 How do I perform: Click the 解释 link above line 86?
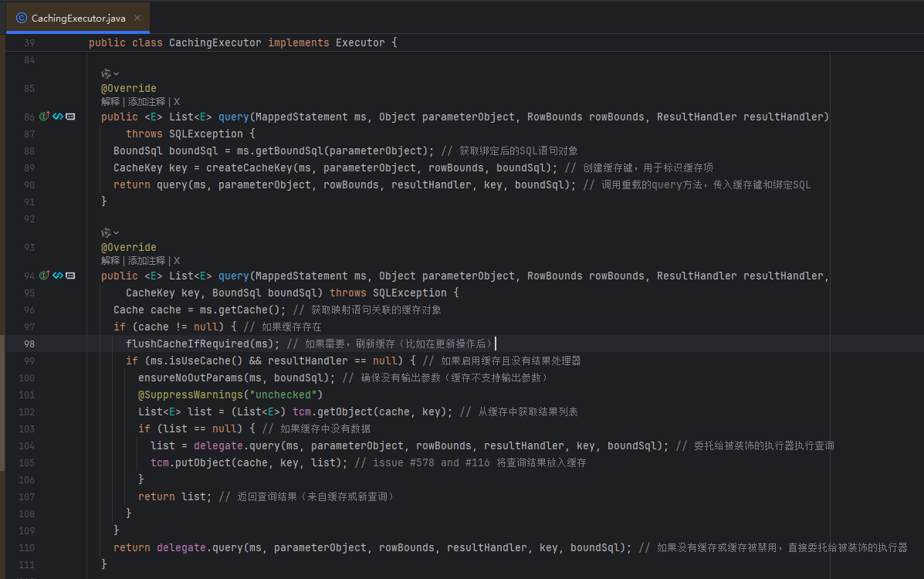coord(110,101)
